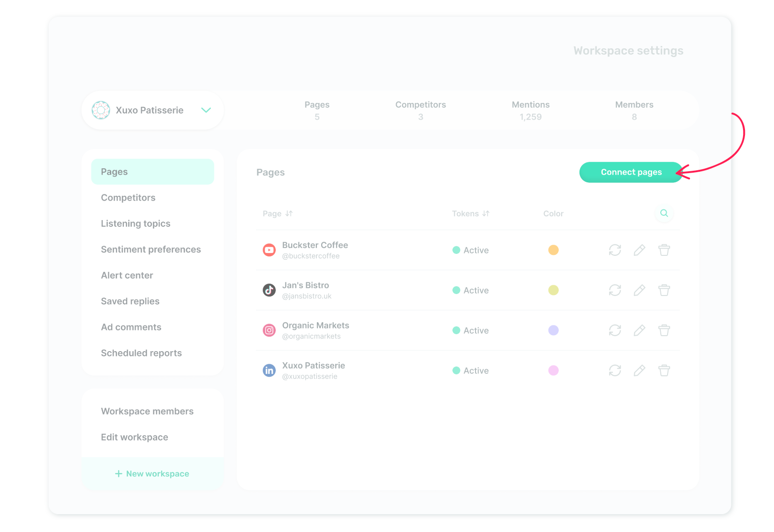
Task: Click the Pages count stat
Action: (x=317, y=110)
